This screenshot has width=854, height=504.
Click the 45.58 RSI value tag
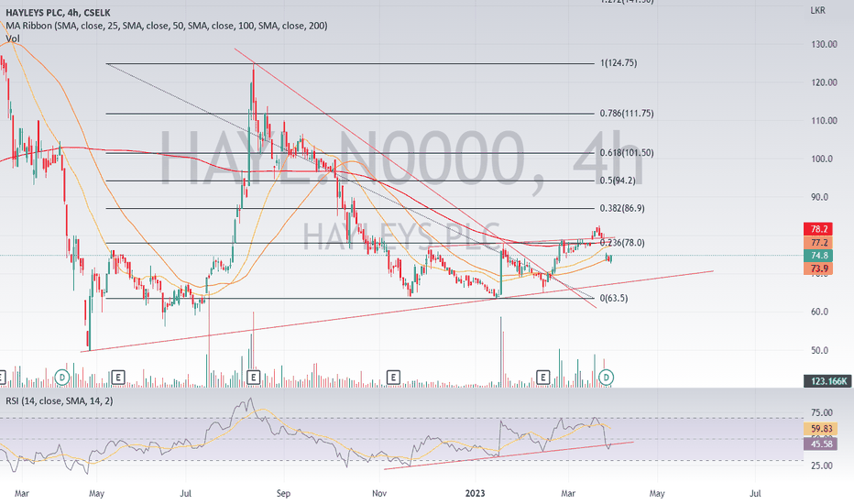(x=821, y=444)
